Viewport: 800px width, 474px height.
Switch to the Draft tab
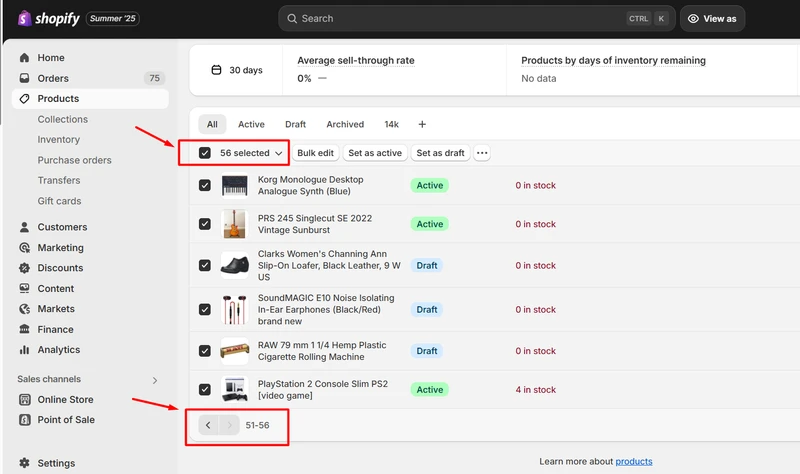(295, 124)
